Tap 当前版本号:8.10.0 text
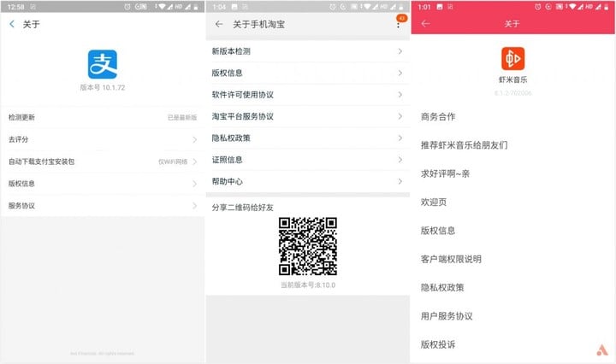Screen dimensions: 616x364 coord(308,285)
